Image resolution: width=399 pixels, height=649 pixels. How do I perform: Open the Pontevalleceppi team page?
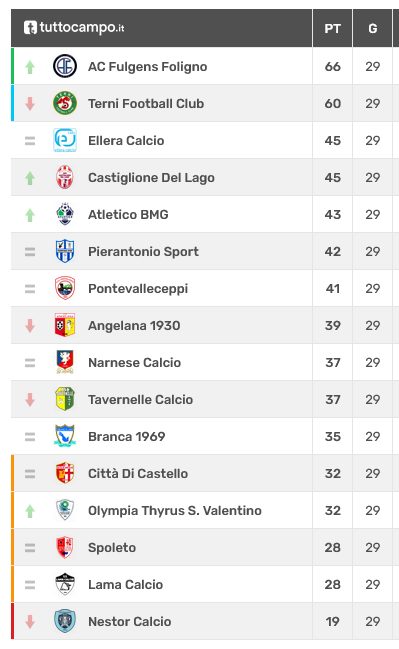[138, 288]
